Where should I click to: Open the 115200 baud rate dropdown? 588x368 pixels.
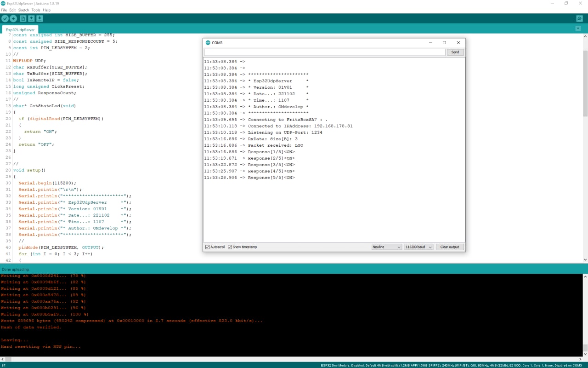coord(418,247)
